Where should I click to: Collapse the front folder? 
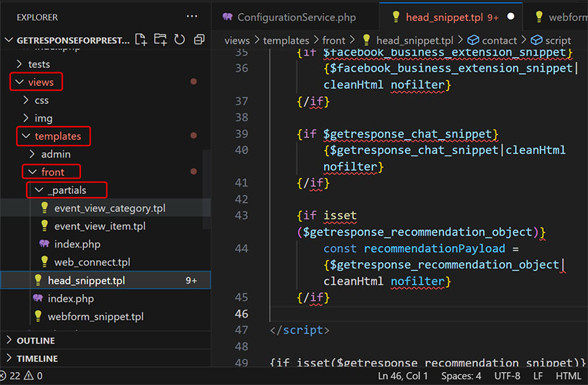33,172
